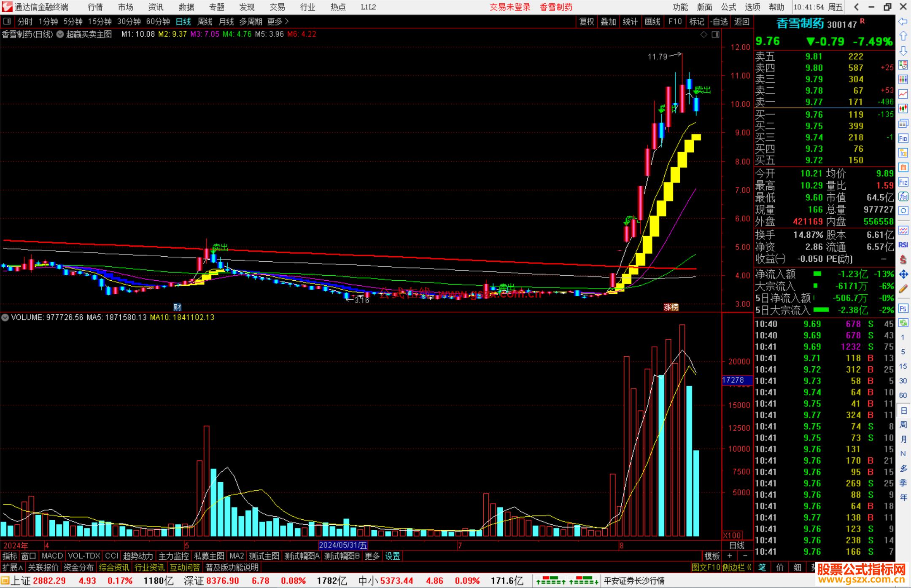Click the formula f(x) sidebar icon
The width and height of the screenshot is (911, 588).
click(x=903, y=196)
